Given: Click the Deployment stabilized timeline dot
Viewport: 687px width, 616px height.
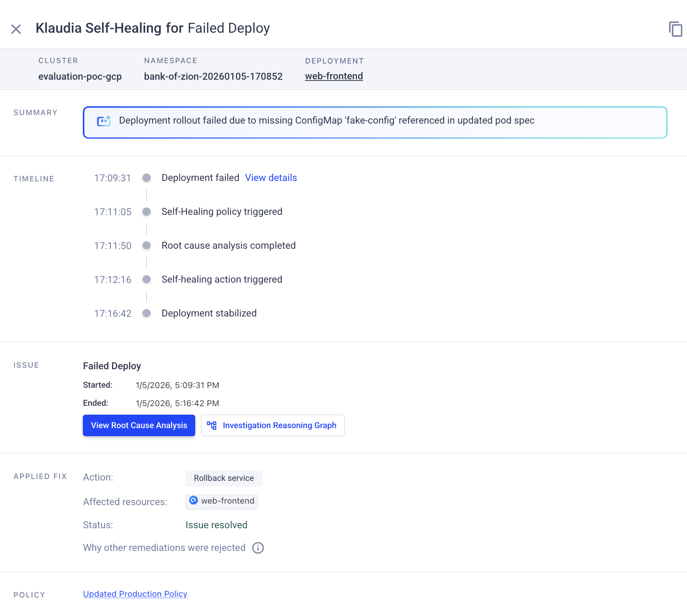Looking at the screenshot, I should pyautogui.click(x=146, y=313).
